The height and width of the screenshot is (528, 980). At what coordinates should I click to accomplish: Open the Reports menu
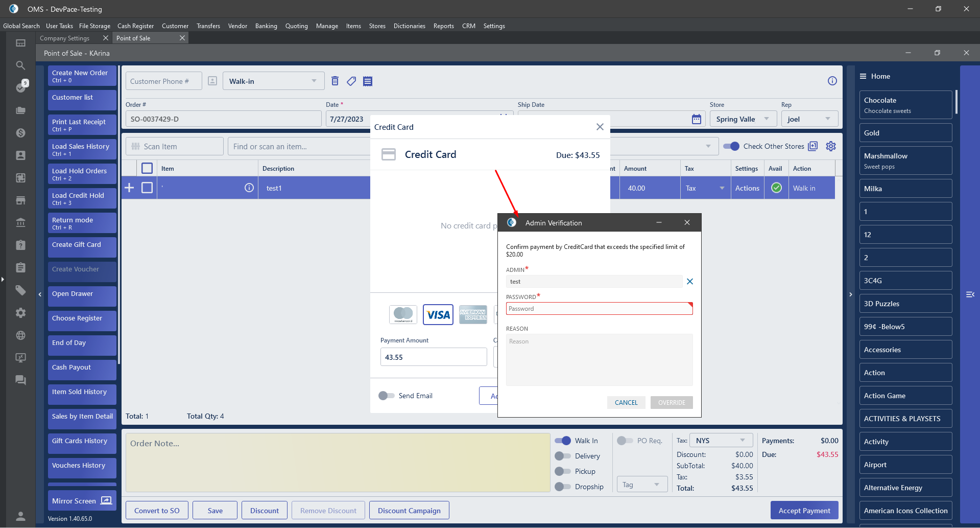[x=444, y=26]
